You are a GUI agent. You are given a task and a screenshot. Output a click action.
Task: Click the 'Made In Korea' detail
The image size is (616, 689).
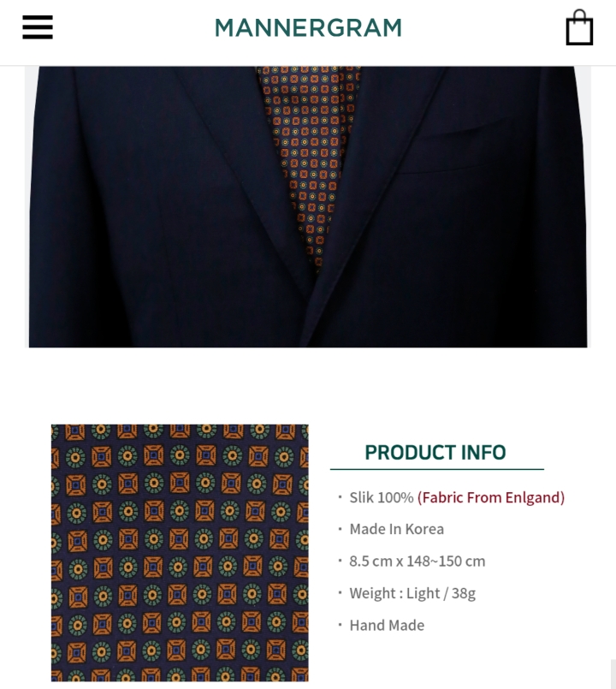pyautogui.click(x=396, y=529)
